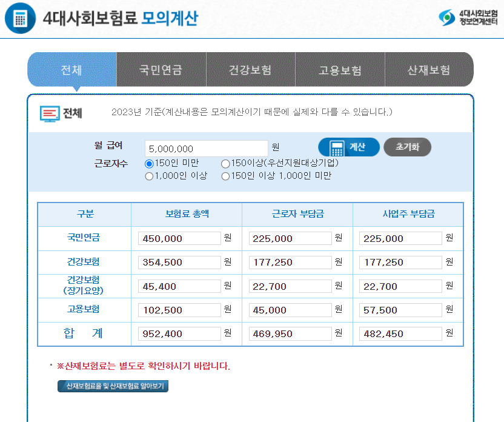Click the 사업주 부담금 column header
The height and width of the screenshot is (422, 504).
click(408, 214)
